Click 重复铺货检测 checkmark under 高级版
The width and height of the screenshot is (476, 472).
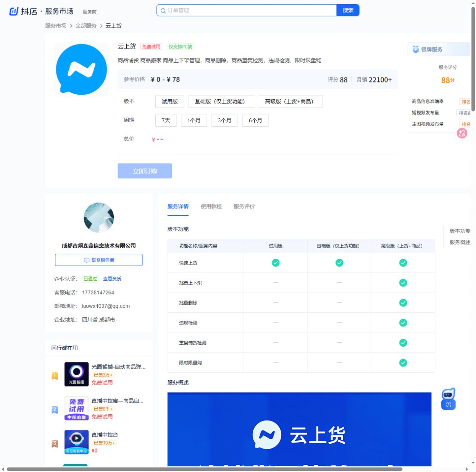coord(403,343)
